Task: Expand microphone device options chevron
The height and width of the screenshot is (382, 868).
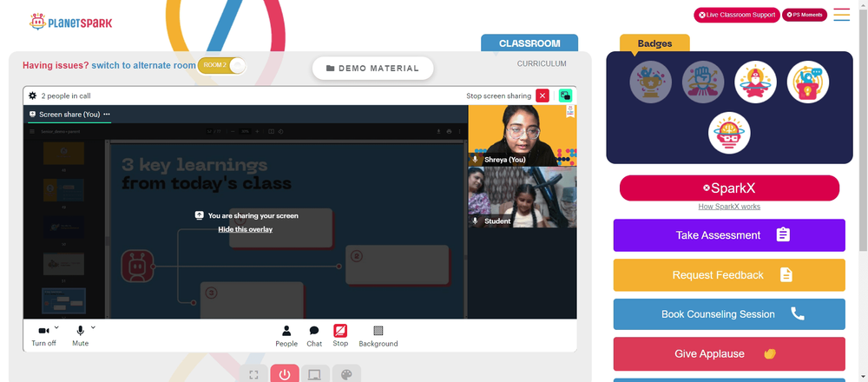Action: [93, 327]
